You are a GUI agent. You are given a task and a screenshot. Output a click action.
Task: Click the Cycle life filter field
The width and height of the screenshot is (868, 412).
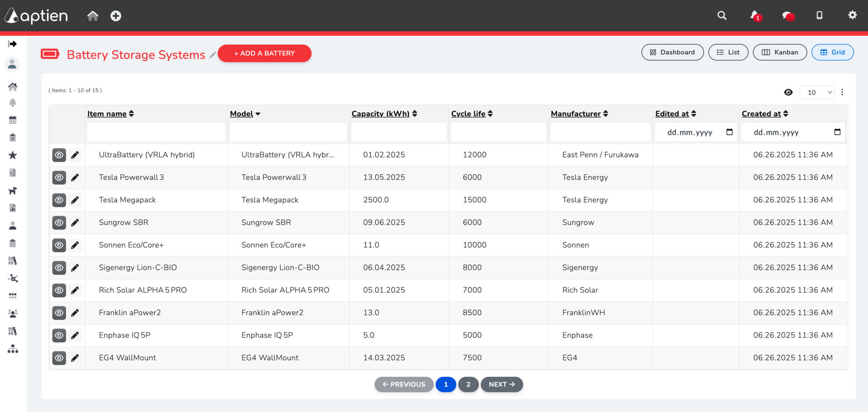498,132
